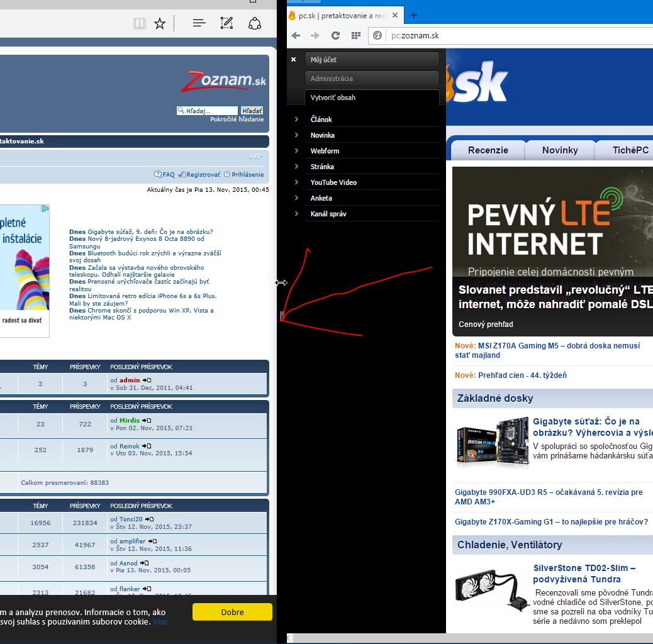653x644 pixels.
Task: Open the Môj účet admin menu
Action: (372, 60)
